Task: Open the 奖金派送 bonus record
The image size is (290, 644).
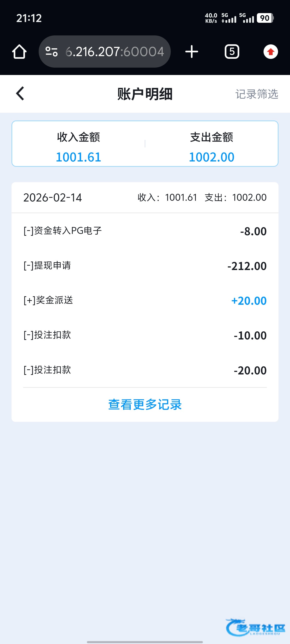Action: 145,300
